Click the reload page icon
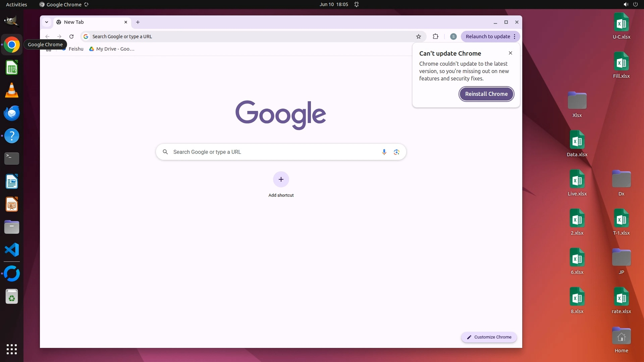 click(x=71, y=37)
